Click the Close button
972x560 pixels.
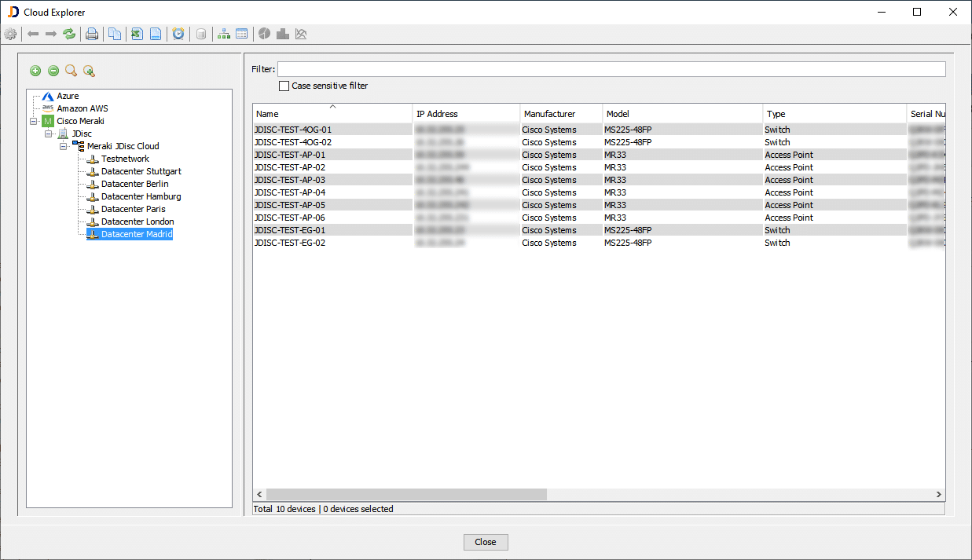pos(485,542)
